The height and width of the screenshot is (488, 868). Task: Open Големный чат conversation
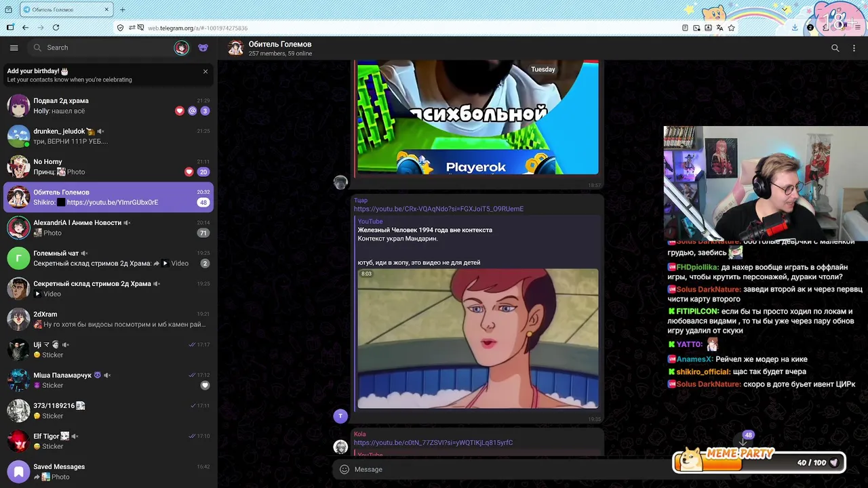click(108, 258)
